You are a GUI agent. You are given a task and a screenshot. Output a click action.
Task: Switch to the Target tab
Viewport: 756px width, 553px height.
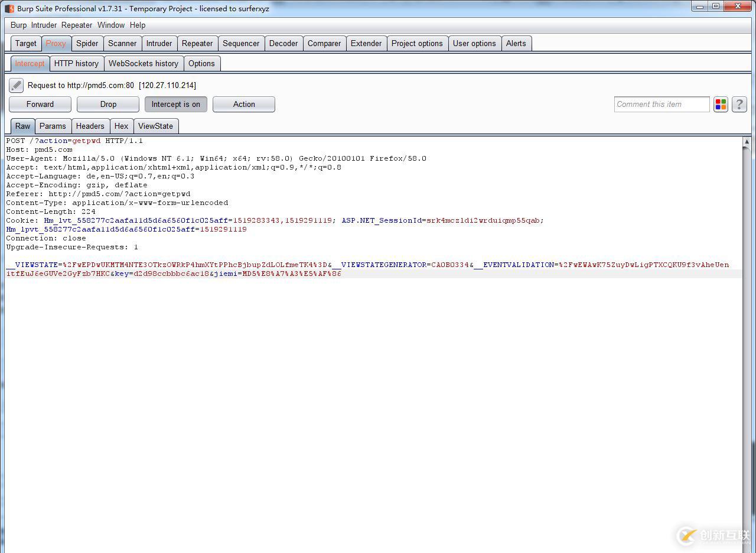tap(26, 44)
